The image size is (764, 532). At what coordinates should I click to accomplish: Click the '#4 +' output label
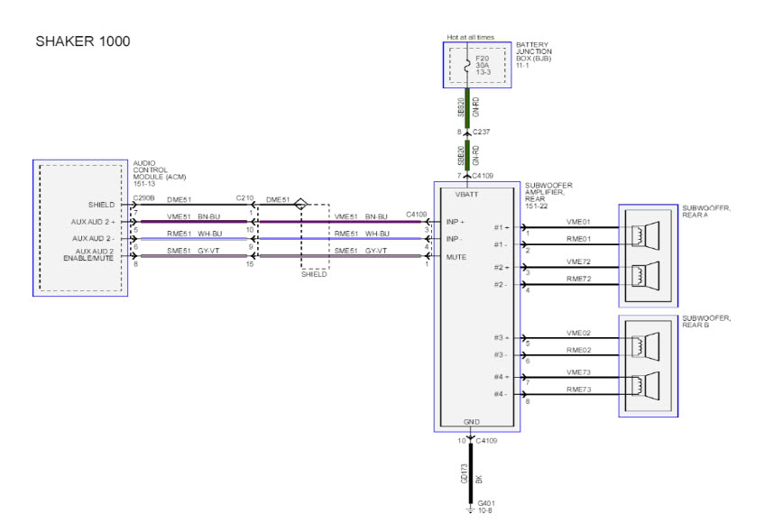502,377
